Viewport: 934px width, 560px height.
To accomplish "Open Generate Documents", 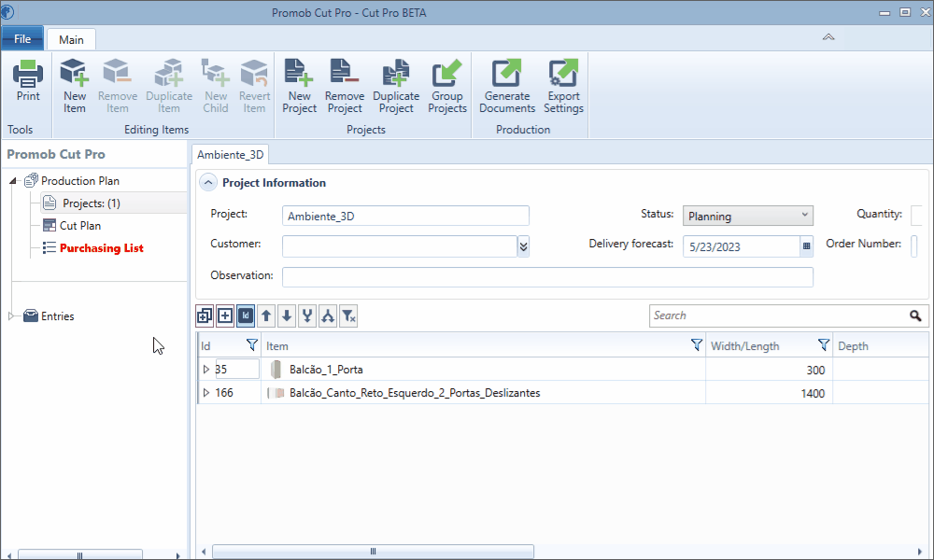I will (x=507, y=86).
